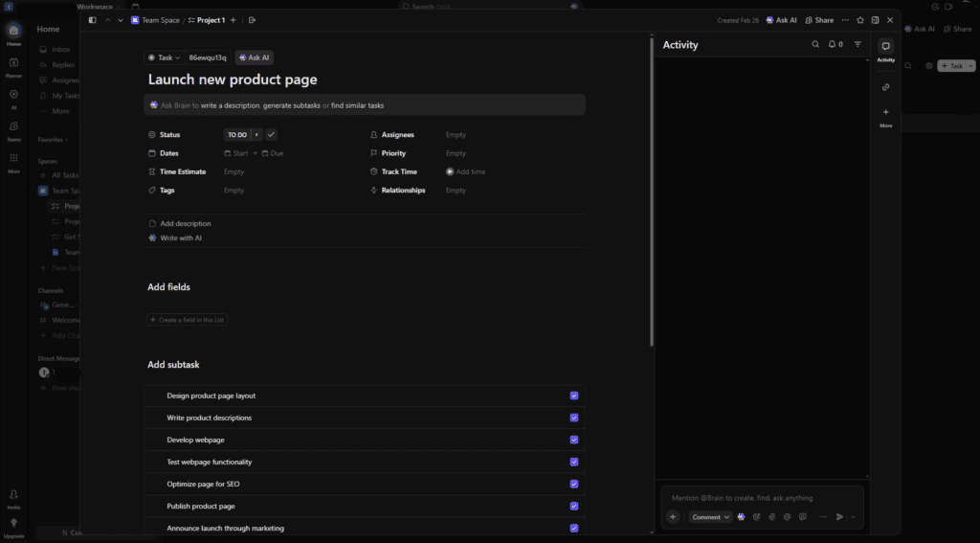980x543 pixels.
Task: Toggle checkbox for Develop webpage
Action: click(x=574, y=440)
